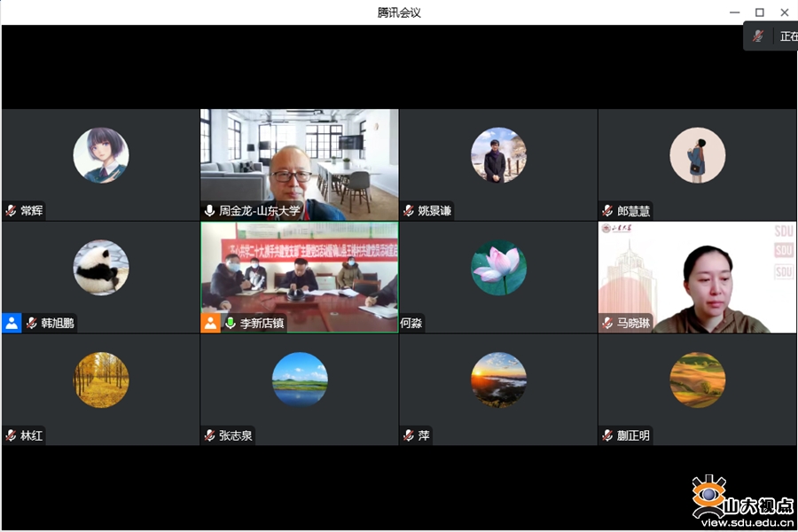Viewport: 798px width, 532px height.
Task: Click the 萍 participant name label
Action: pos(424,435)
